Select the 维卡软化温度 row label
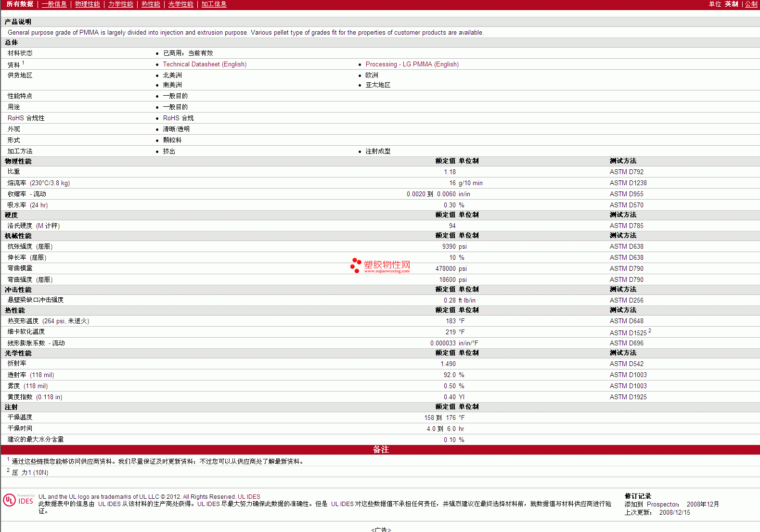This screenshot has height=532, width=760. point(26,332)
